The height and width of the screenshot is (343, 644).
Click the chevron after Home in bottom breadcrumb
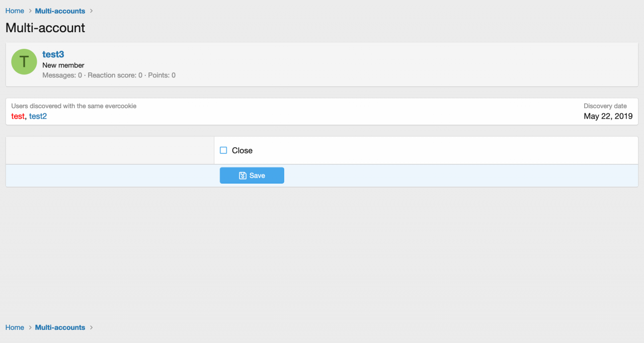point(30,327)
